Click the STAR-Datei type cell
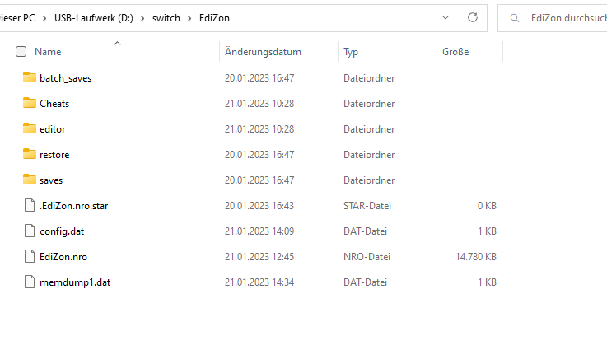This screenshot has width=607, height=364. [x=367, y=206]
